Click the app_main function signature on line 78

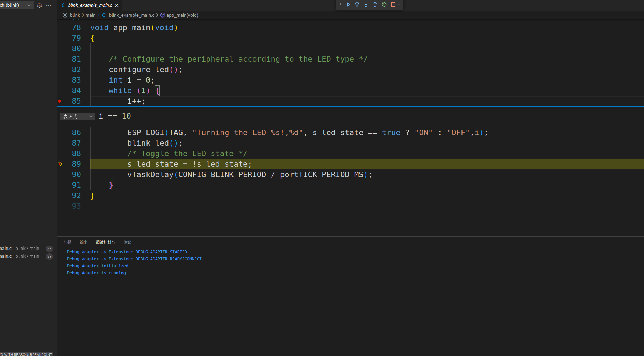pos(134,28)
